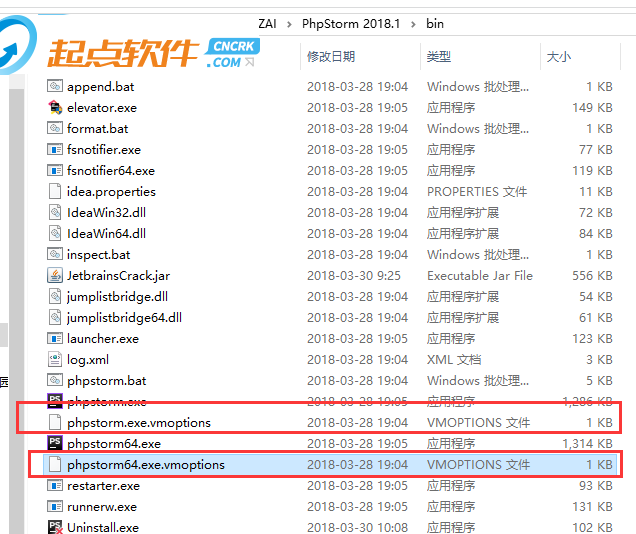This screenshot has height=534, width=636.
Task: Select the append.bat file icon
Action: tap(55, 86)
